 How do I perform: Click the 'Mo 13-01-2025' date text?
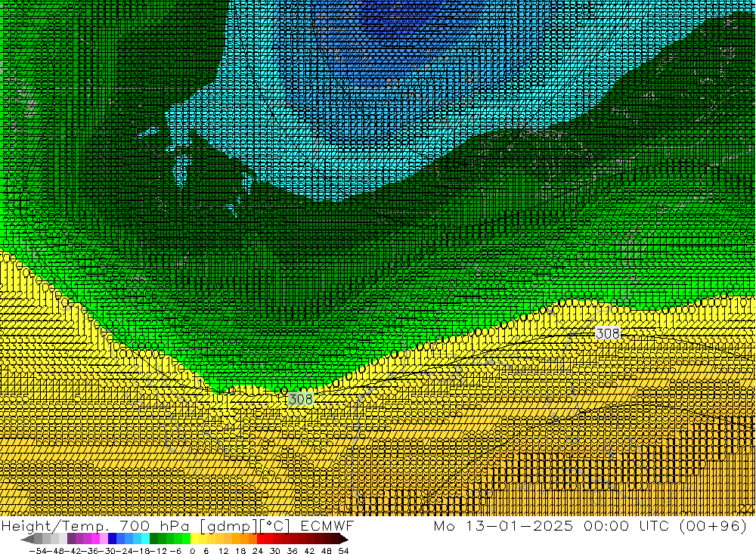[x=503, y=525]
